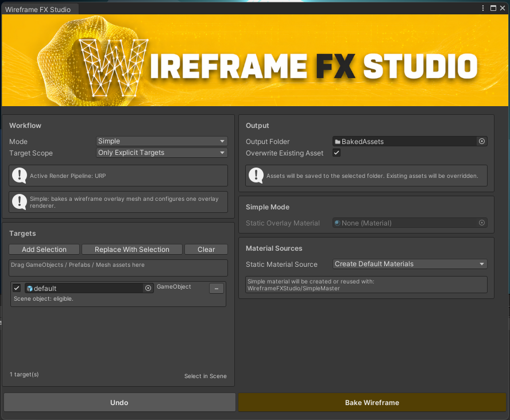Click info icon beside Active Render Pipeline

click(20, 176)
